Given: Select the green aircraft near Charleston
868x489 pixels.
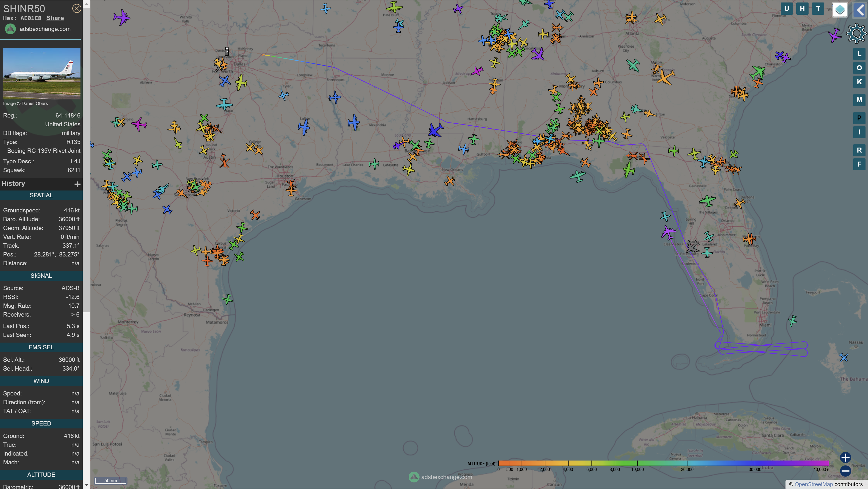Looking at the screenshot, I should tap(758, 72).
